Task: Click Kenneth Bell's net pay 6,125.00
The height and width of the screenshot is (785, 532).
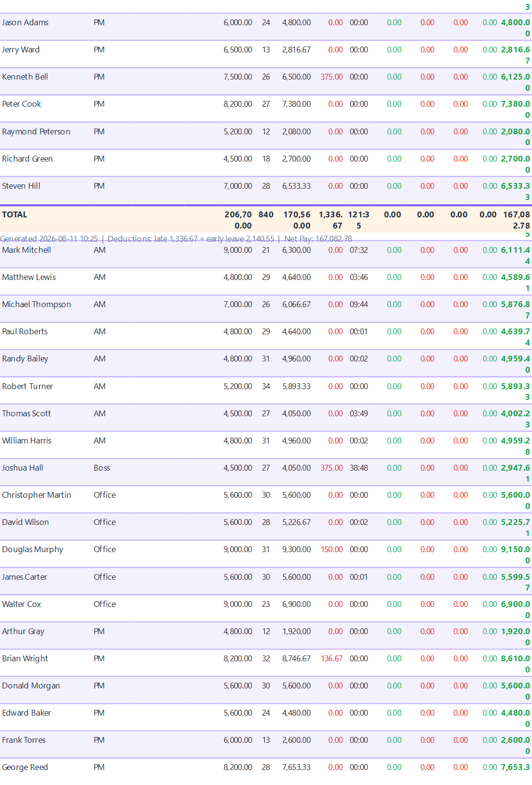Action: (x=516, y=82)
